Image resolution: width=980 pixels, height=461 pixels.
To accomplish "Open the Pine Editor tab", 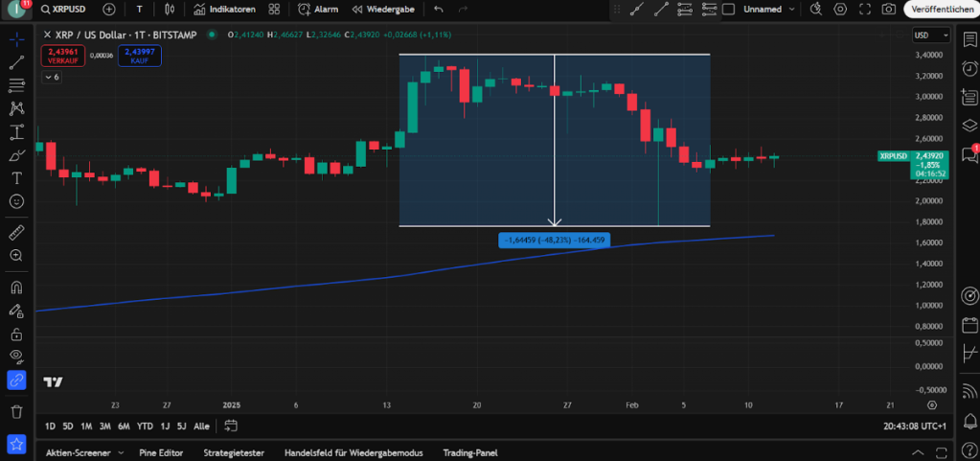I will tap(161, 453).
